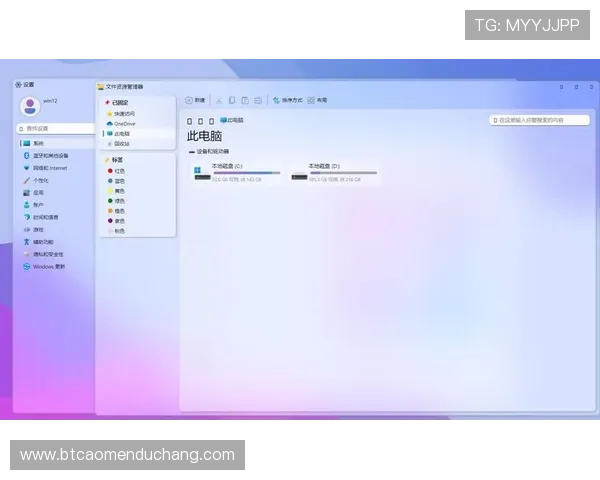Select the 绿色 green color tag
Image resolution: width=600 pixels, height=480 pixels.
pyautogui.click(x=119, y=201)
